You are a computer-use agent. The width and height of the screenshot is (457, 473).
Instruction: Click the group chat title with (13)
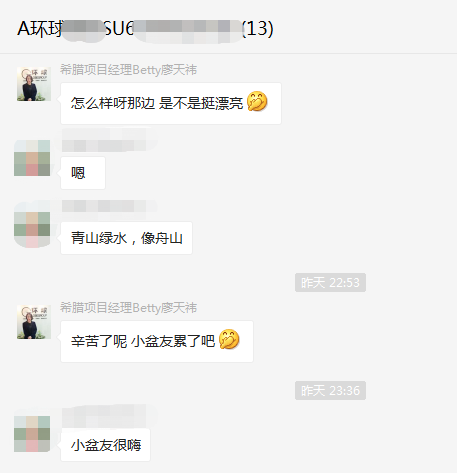tap(145, 29)
